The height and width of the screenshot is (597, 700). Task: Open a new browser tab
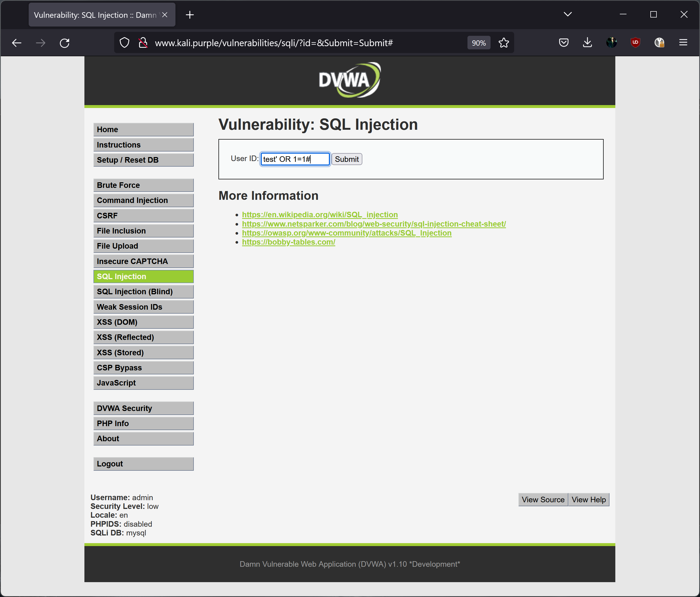pos(190,15)
